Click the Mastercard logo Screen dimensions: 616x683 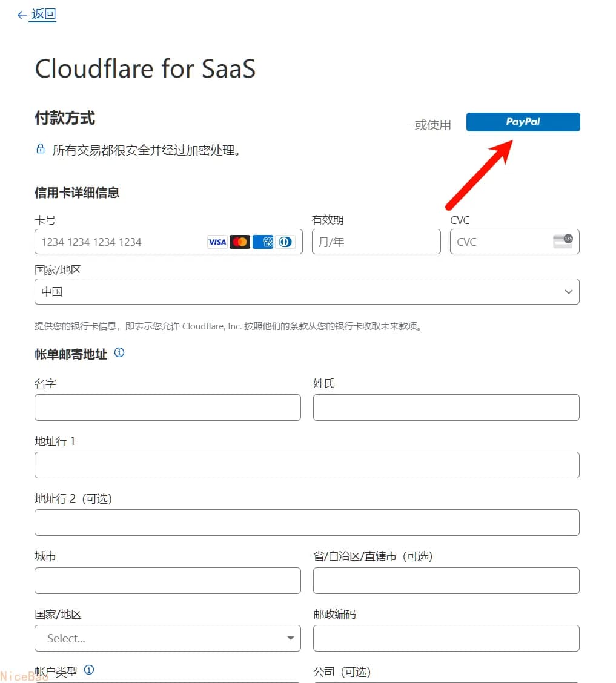pyautogui.click(x=240, y=242)
